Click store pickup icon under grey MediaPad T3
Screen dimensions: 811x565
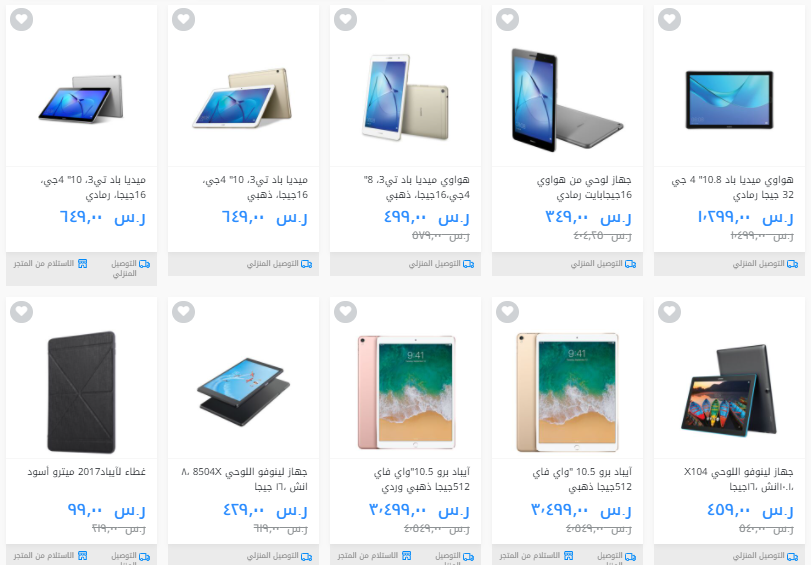[x=82, y=264]
